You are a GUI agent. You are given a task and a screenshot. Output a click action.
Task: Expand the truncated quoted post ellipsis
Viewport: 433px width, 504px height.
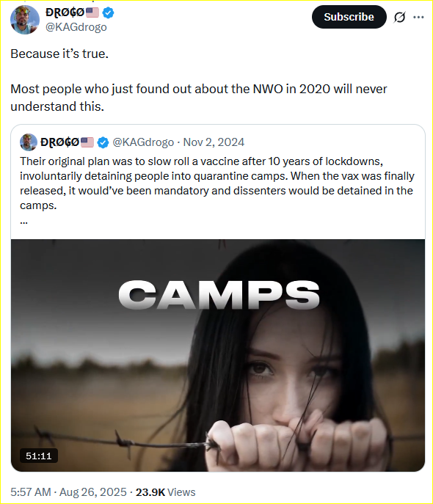[23, 222]
